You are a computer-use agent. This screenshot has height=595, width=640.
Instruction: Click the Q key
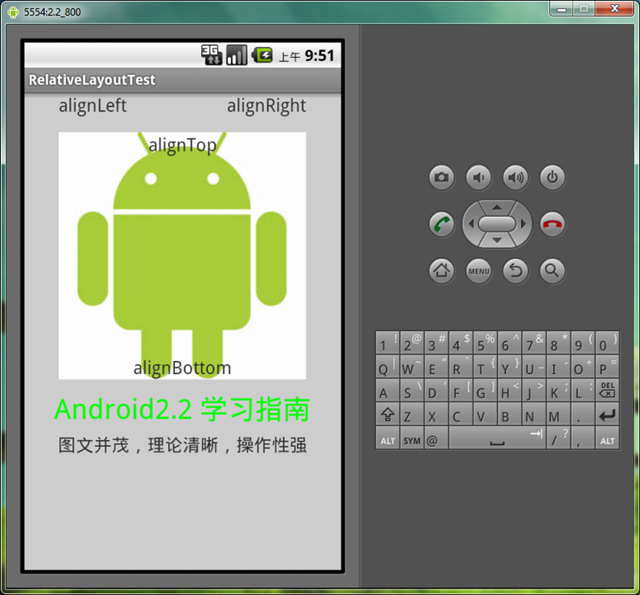[387, 366]
